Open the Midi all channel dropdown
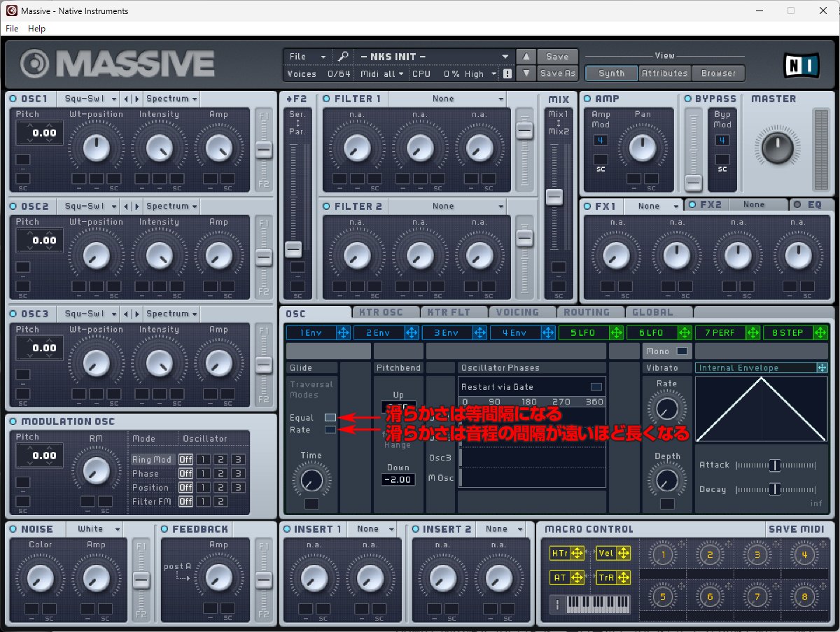The width and height of the screenshot is (840, 632). (x=382, y=73)
